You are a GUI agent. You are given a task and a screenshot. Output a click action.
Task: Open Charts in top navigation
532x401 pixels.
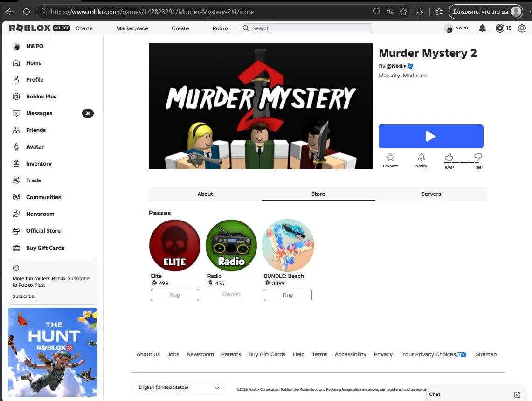(x=84, y=28)
